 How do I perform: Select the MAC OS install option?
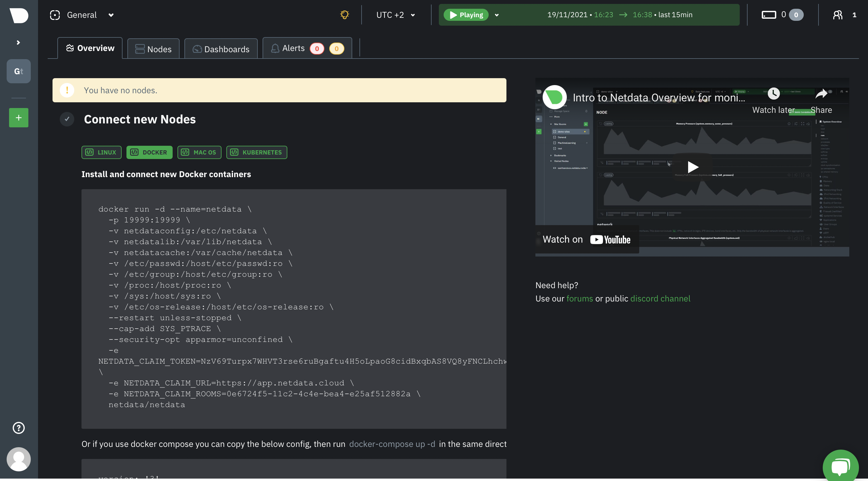coord(199,152)
